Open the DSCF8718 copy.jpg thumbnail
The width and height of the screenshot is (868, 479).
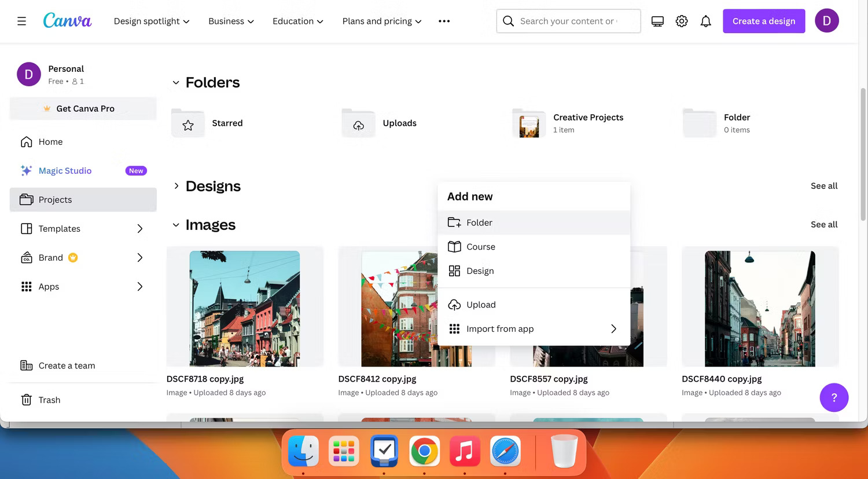(245, 308)
